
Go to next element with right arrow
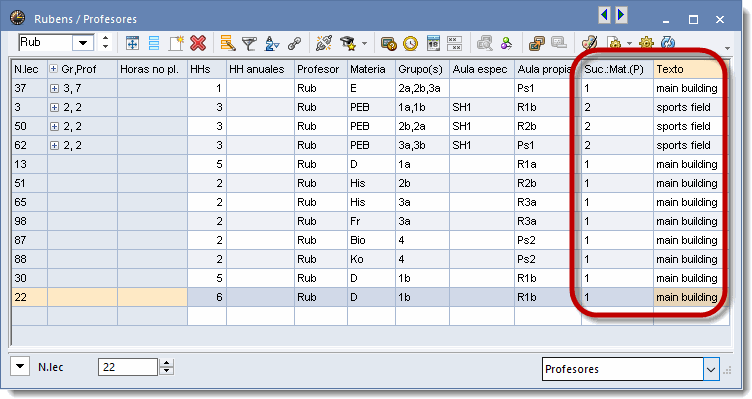(622, 15)
